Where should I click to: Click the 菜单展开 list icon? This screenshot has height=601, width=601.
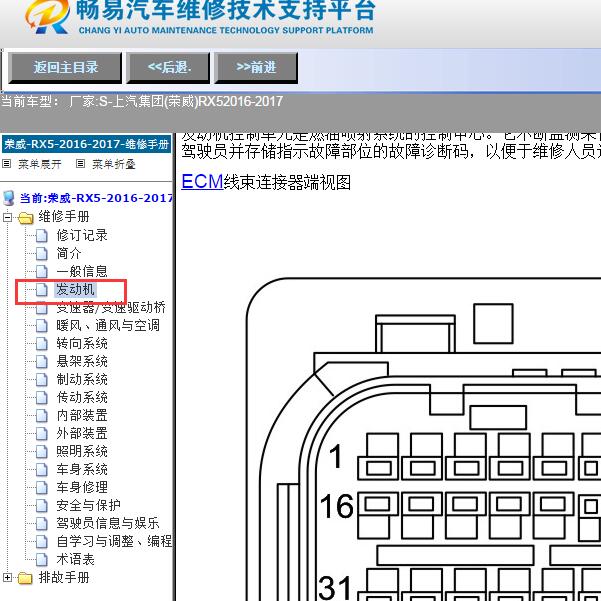[x=7, y=164]
